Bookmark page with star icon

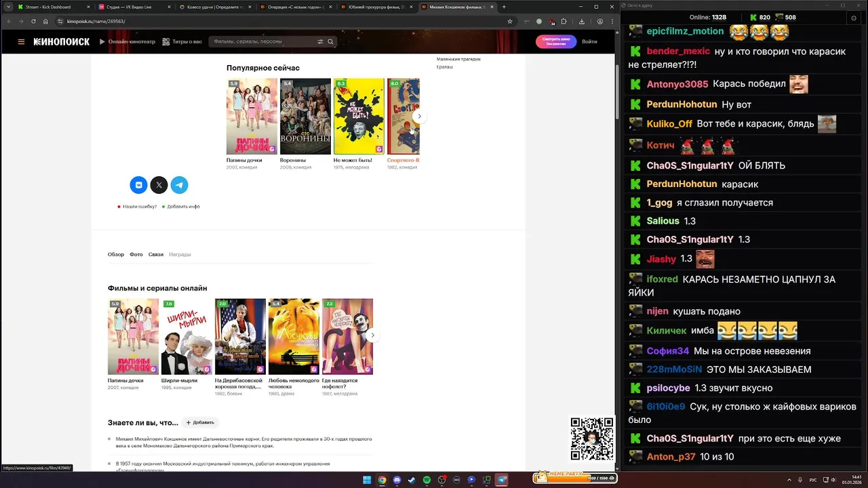coord(510,21)
